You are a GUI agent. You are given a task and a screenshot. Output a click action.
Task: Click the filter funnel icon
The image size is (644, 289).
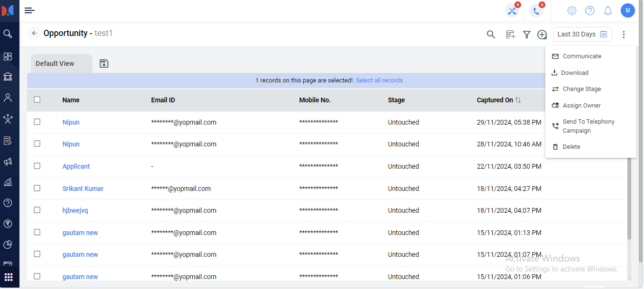coord(526,35)
